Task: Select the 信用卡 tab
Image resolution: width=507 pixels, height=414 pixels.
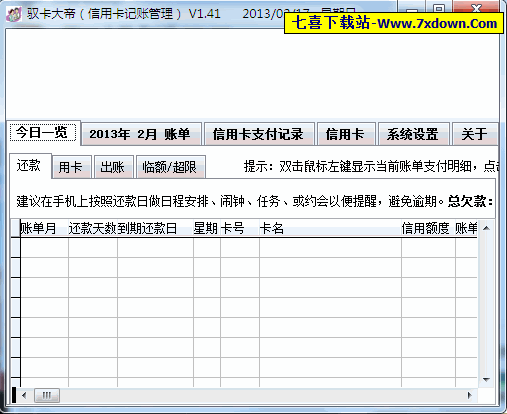Action: [346, 134]
